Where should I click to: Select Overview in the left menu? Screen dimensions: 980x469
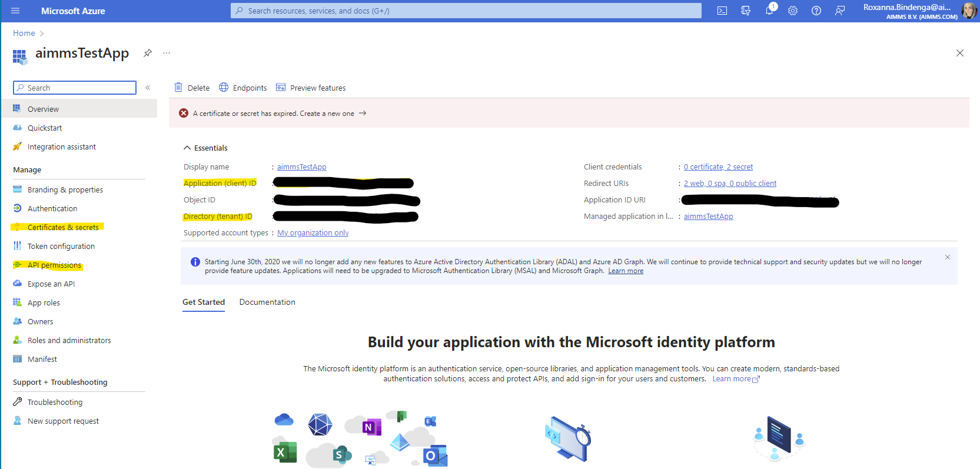[79, 109]
